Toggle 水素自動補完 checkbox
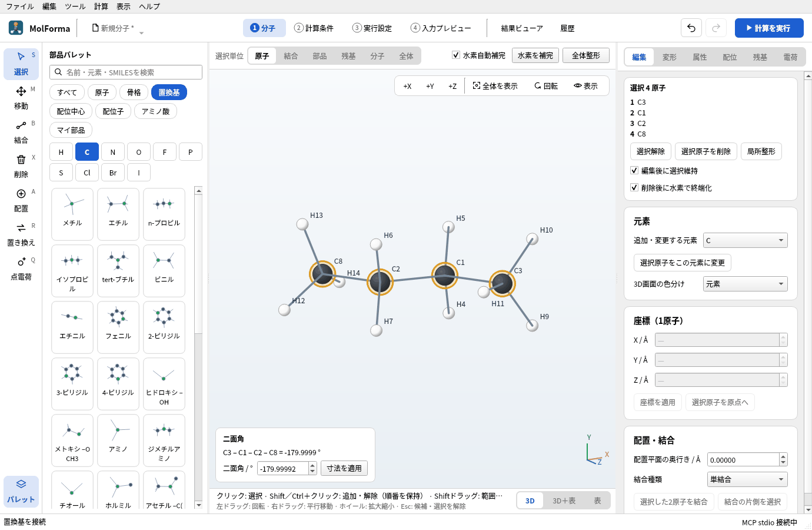The height and width of the screenshot is (530, 812). click(x=455, y=55)
